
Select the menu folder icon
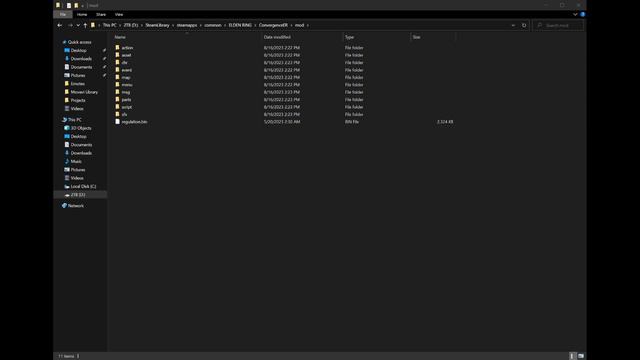point(118,84)
